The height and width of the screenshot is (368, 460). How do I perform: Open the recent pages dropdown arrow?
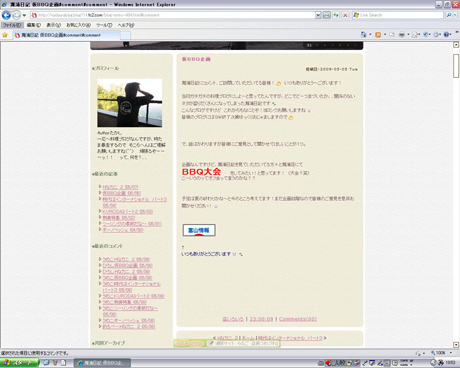pos(24,15)
